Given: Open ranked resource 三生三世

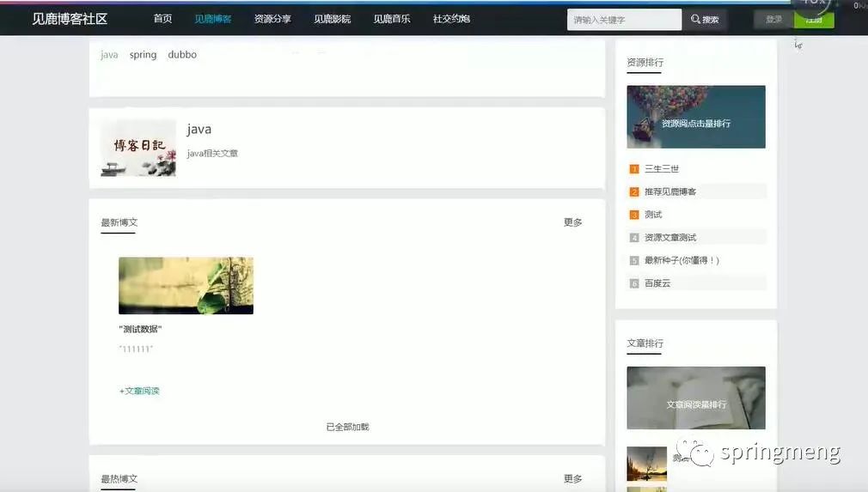Looking at the screenshot, I should 662,168.
